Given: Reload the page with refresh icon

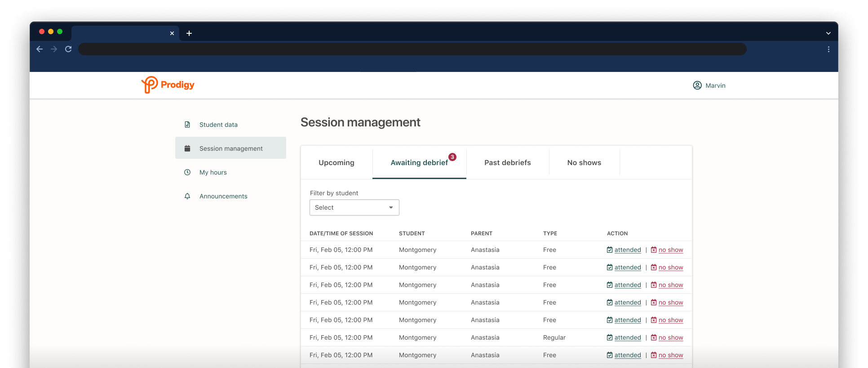Looking at the screenshot, I should pyautogui.click(x=68, y=49).
